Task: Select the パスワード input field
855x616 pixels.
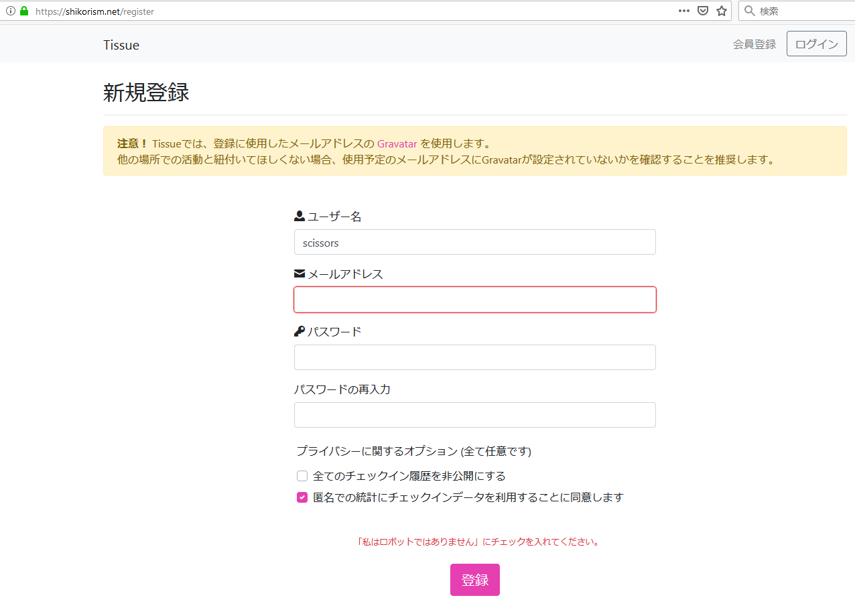Action: pyautogui.click(x=474, y=357)
